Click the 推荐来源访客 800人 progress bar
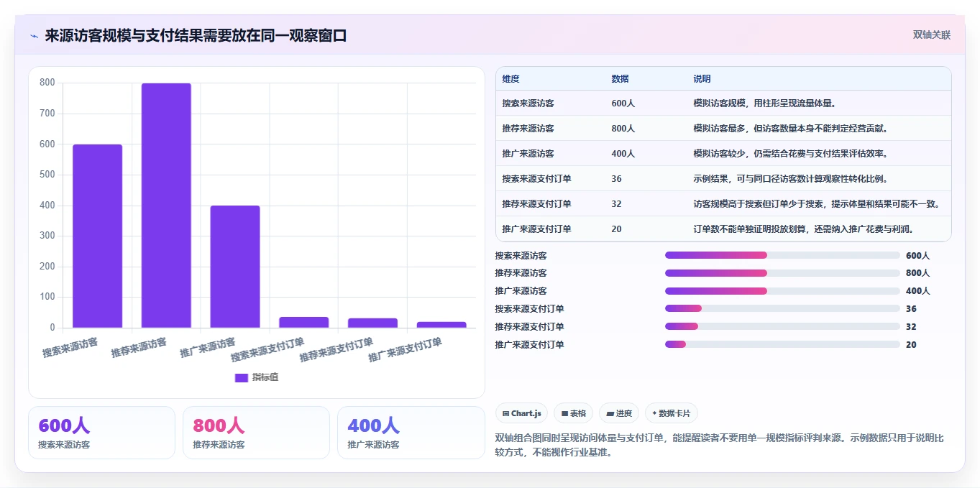Image resolution: width=980 pixels, height=488 pixels. point(782,273)
